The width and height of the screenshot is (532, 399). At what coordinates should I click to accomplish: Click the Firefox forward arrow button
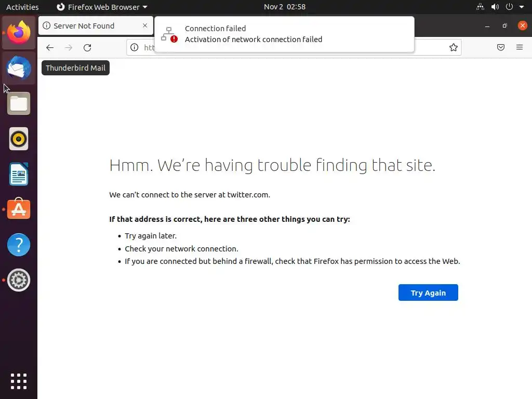click(x=69, y=47)
